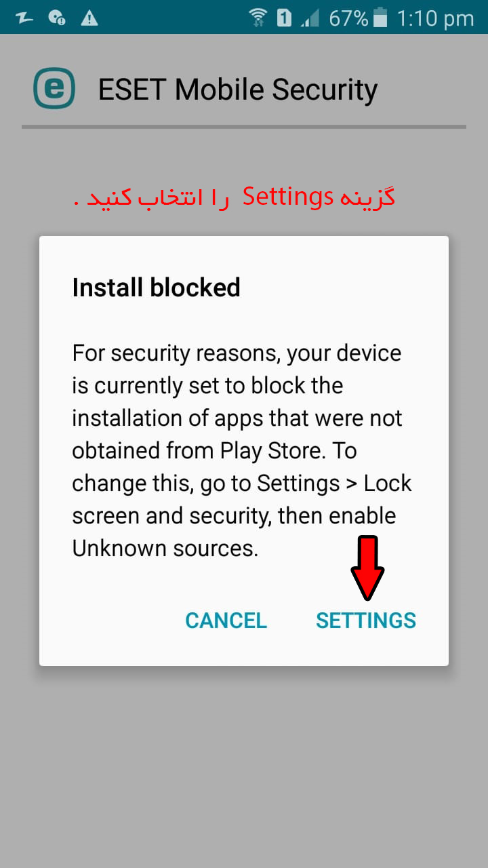Open SETTINGS from the Install blocked dialog
Viewport: 488px width, 868px height.
[x=366, y=620]
